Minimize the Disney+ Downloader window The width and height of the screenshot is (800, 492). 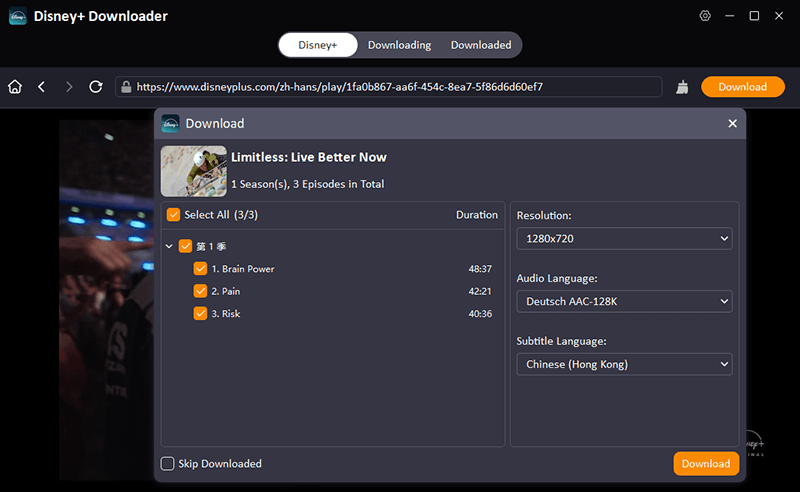tap(730, 16)
